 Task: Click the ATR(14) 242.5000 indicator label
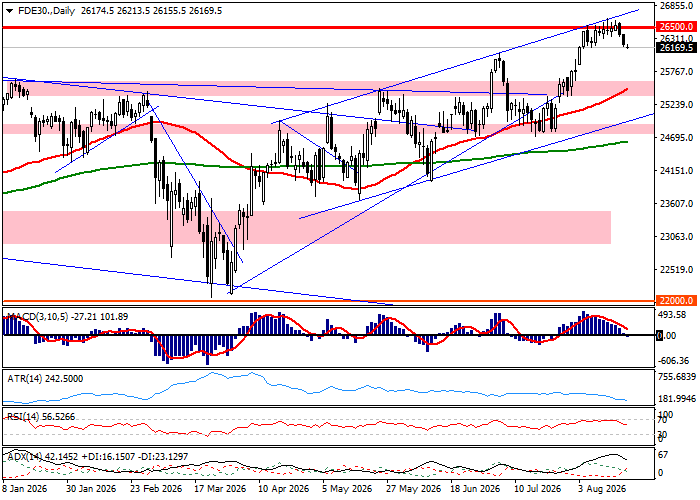point(45,379)
